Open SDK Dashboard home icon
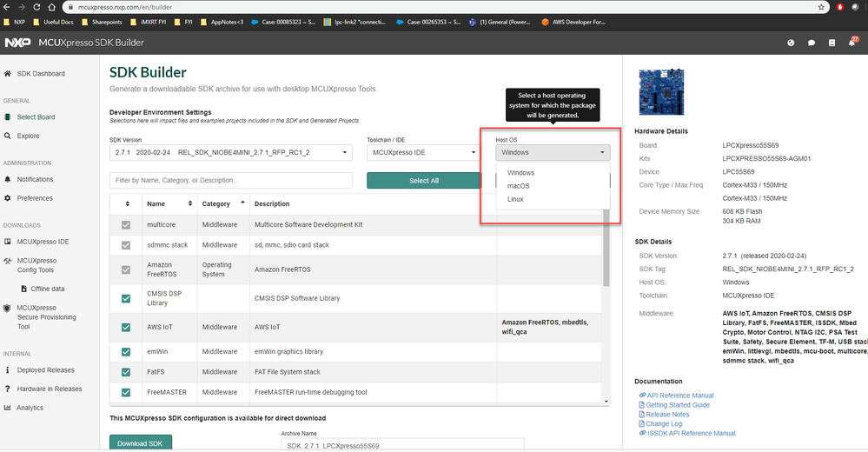868x452 pixels. click(x=7, y=73)
